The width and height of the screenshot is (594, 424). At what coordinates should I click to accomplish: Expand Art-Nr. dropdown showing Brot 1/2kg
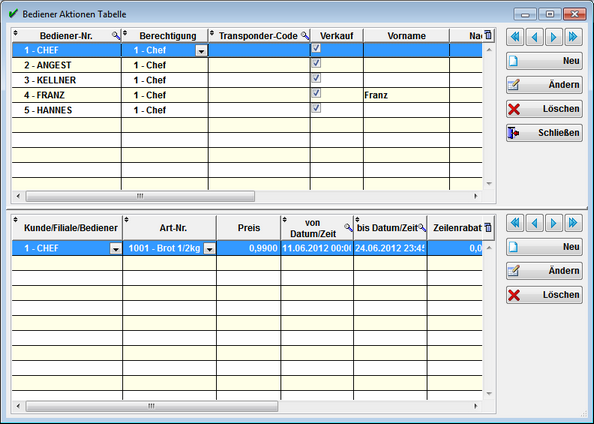click(x=209, y=249)
